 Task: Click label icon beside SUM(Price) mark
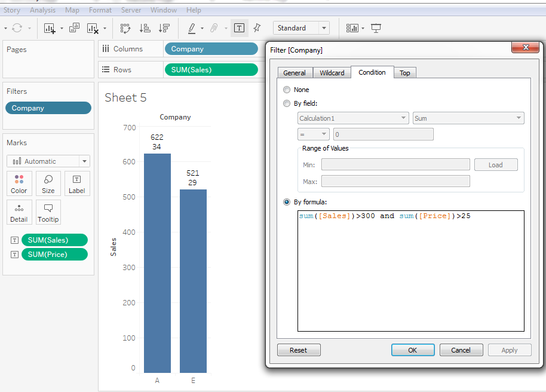click(14, 255)
